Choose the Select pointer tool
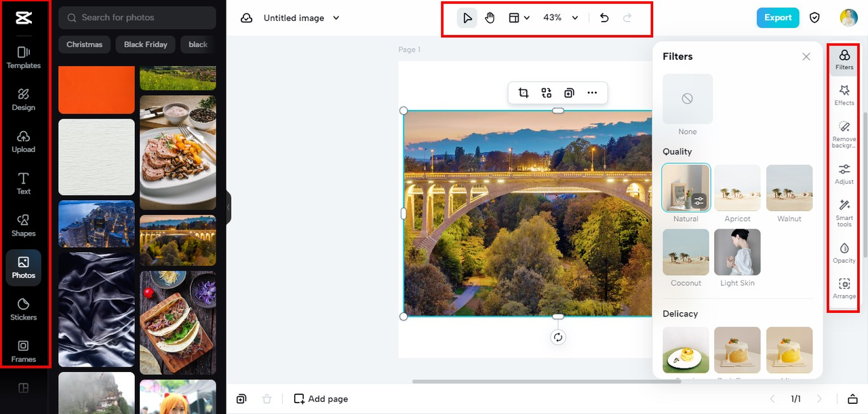The width and height of the screenshot is (868, 414). coord(467,18)
